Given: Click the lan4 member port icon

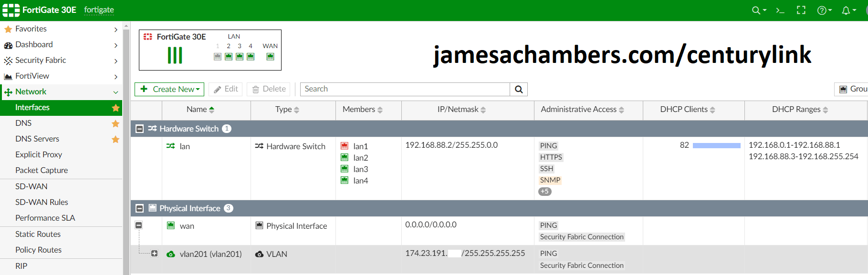Looking at the screenshot, I should click(x=345, y=180).
